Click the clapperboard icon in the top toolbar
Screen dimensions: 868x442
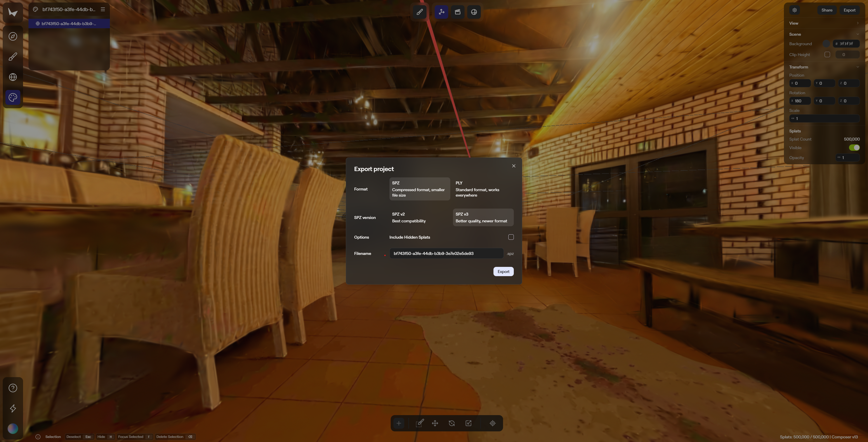(x=458, y=12)
